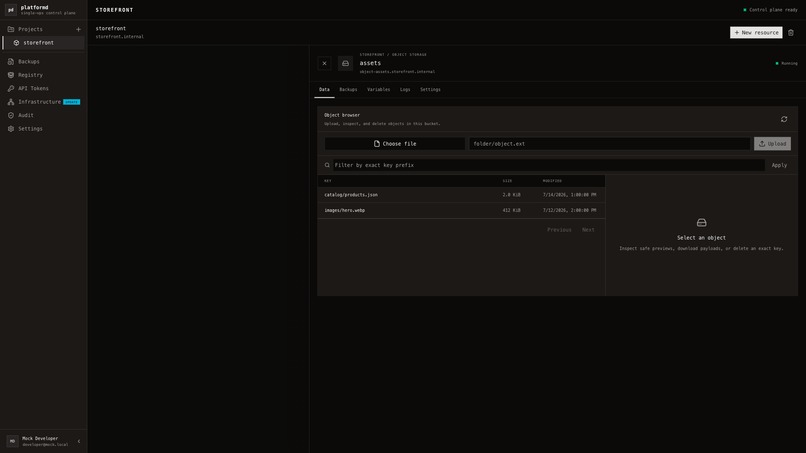This screenshot has height=453, width=806.
Task: Click the 412 KiB size cell
Action: 511,210
